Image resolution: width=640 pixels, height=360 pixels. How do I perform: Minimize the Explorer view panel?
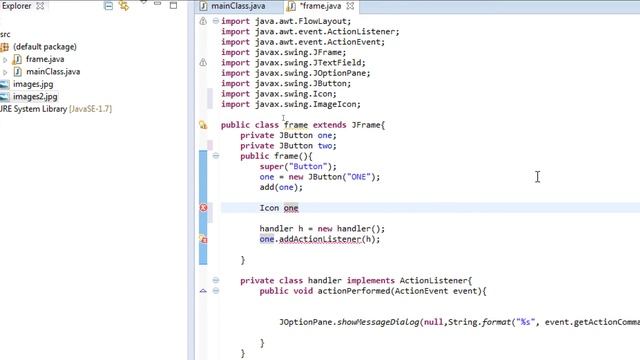tap(158, 4)
